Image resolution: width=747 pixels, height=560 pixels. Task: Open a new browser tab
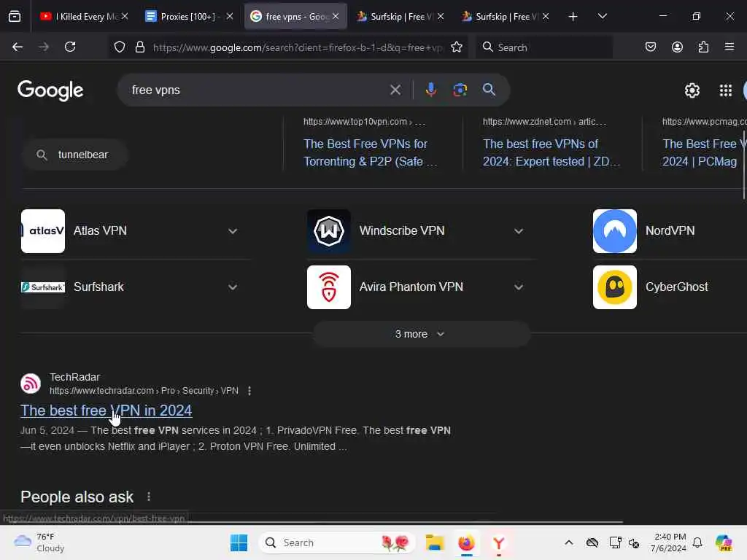tap(573, 17)
